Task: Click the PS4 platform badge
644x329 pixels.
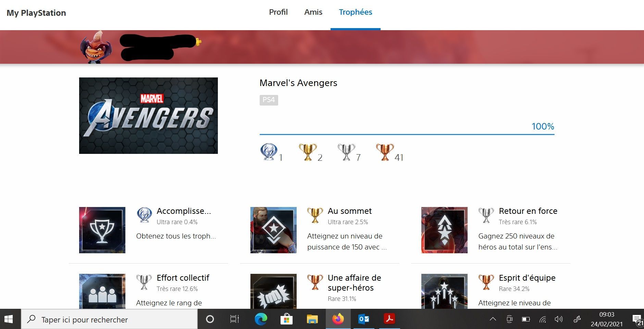Action: [269, 100]
